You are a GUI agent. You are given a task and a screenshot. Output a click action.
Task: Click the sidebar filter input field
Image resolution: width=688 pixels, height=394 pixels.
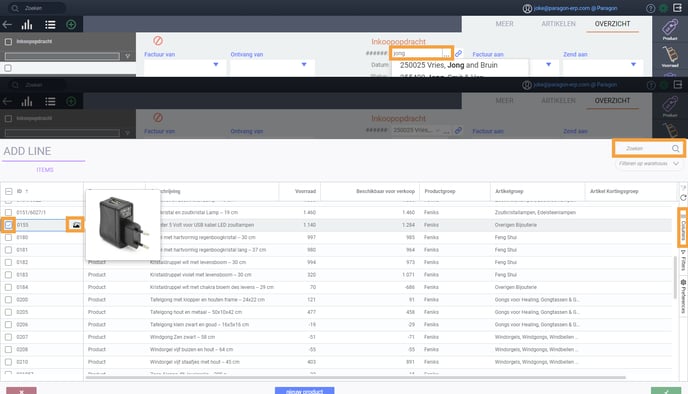[62, 56]
